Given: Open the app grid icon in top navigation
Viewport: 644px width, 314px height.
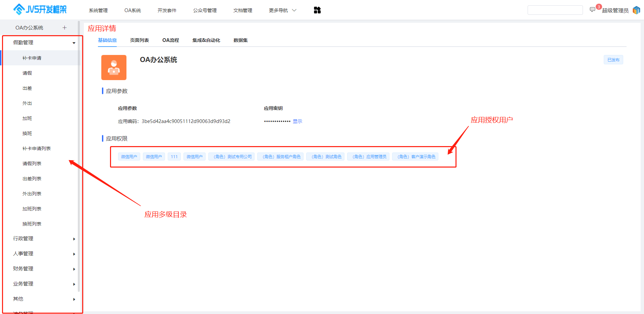Looking at the screenshot, I should (317, 10).
